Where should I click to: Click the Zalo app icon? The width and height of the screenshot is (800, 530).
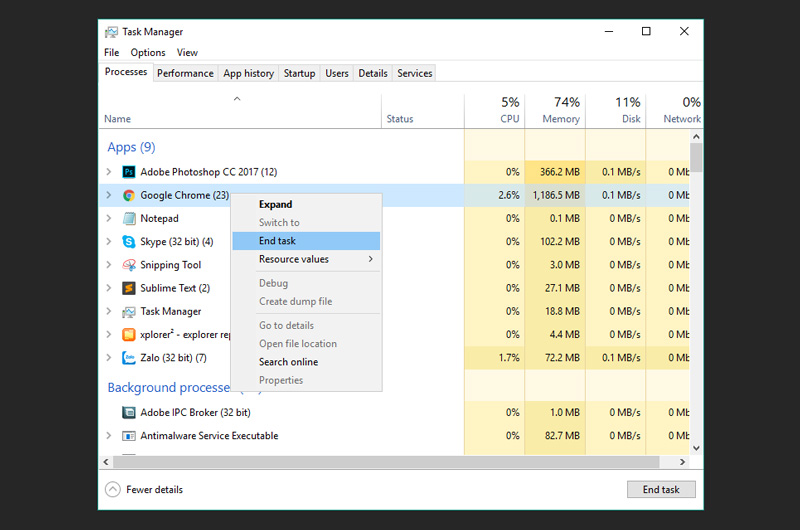(129, 358)
